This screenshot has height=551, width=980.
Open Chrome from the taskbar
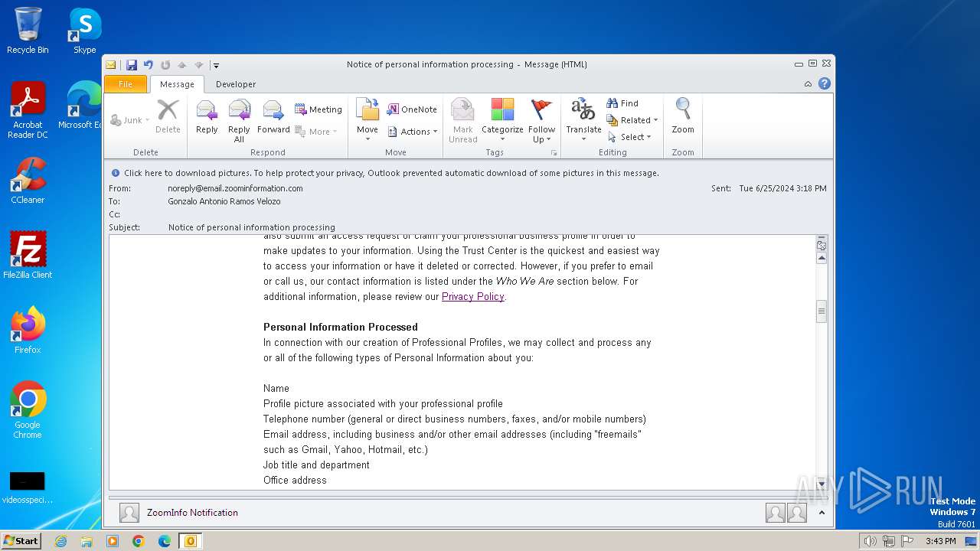pos(139,541)
